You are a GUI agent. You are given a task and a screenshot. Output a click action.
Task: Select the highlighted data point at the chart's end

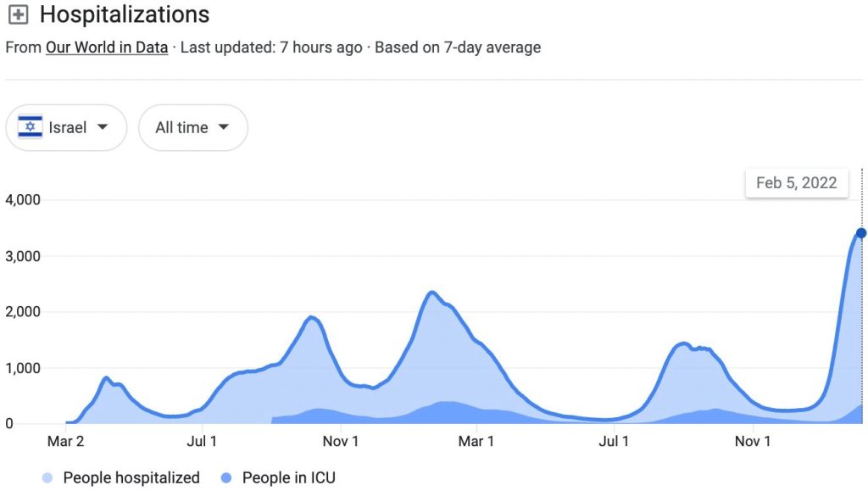pyautogui.click(x=861, y=233)
